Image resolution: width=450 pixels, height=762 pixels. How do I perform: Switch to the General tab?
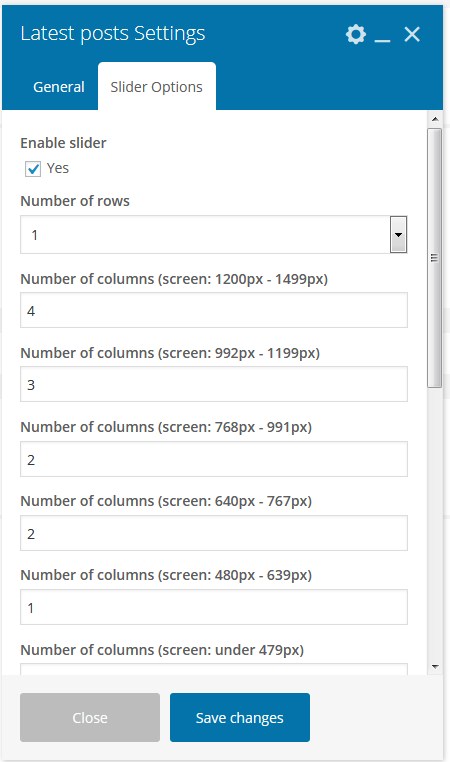59,87
